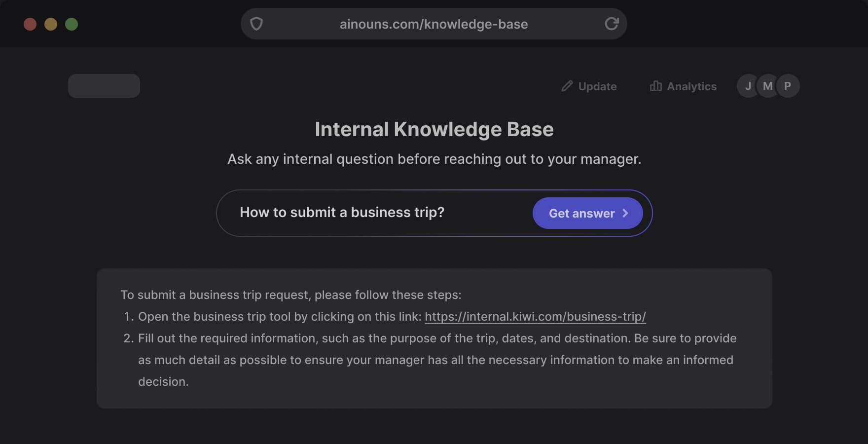This screenshot has width=868, height=444.
Task: Select the M user avatar
Action: (x=767, y=85)
